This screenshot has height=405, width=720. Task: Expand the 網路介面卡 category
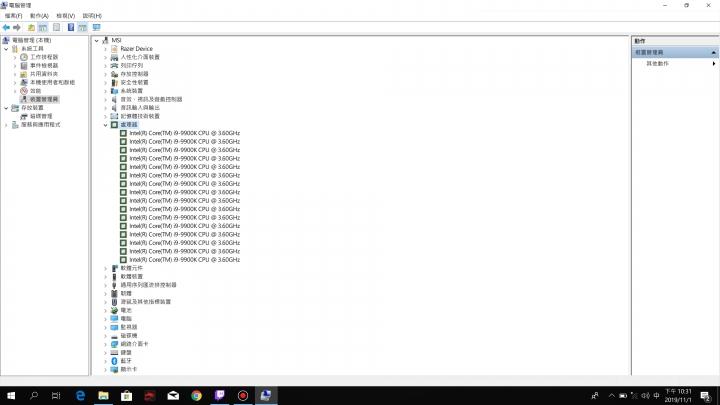click(105, 344)
